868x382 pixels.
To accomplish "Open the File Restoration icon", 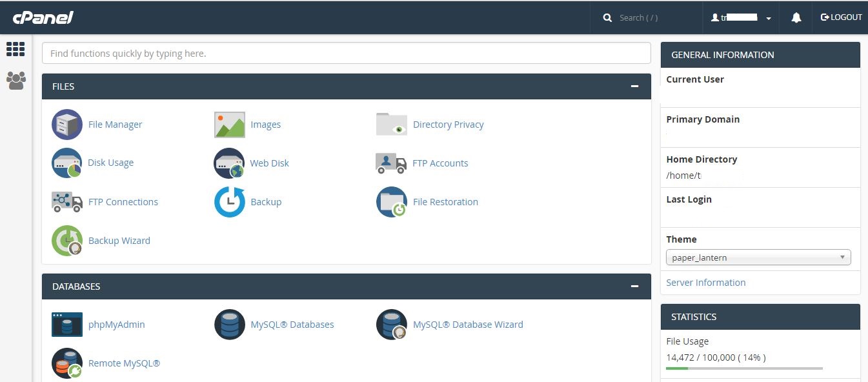I will click(392, 202).
